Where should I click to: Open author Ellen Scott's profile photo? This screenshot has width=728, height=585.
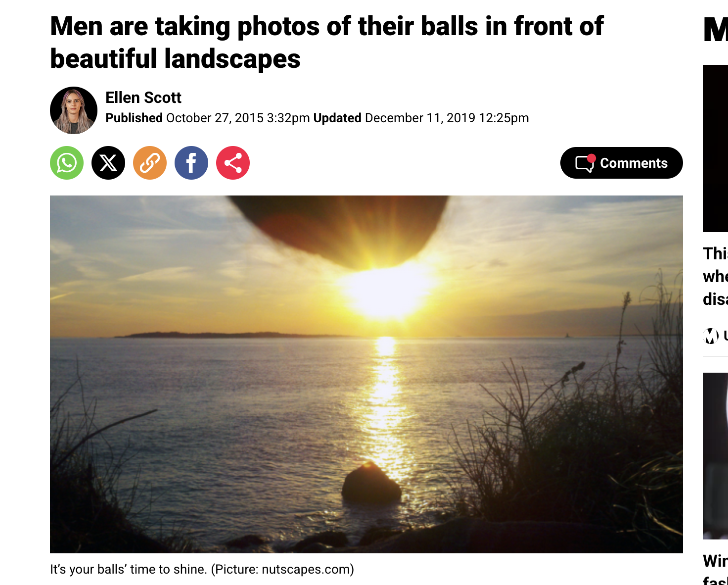pyautogui.click(x=74, y=110)
